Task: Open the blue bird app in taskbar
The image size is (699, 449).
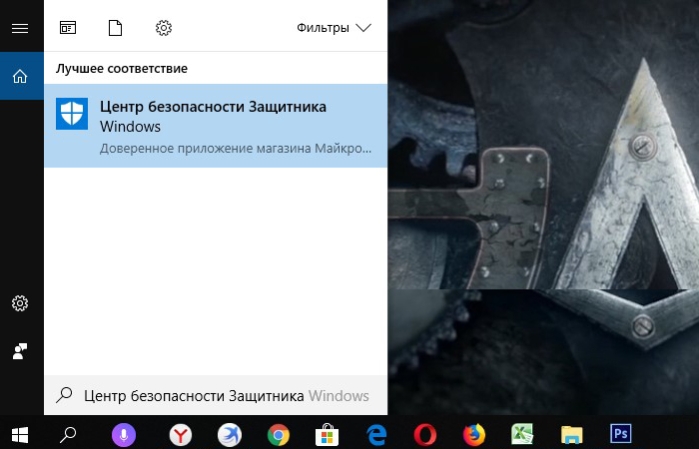Action: tap(230, 434)
